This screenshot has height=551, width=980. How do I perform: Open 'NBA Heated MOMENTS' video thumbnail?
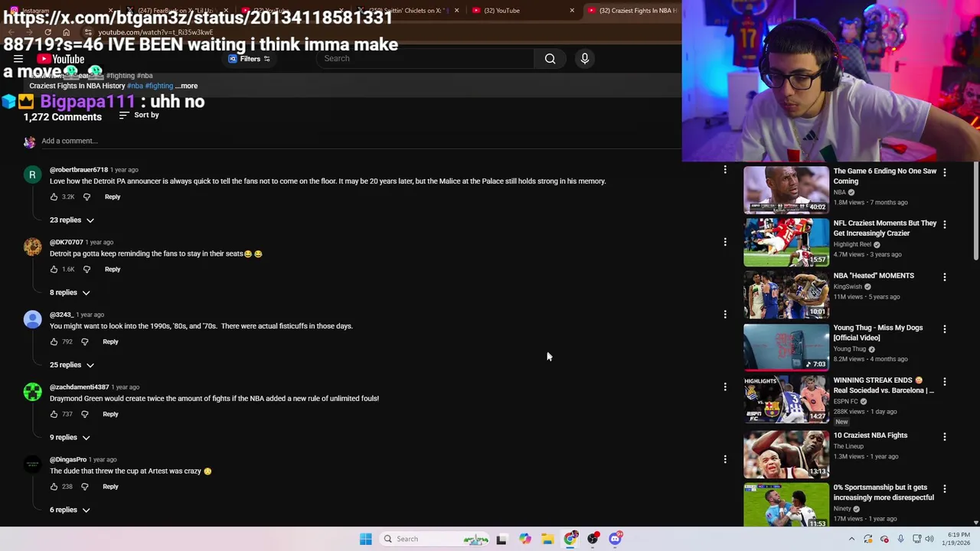point(786,294)
